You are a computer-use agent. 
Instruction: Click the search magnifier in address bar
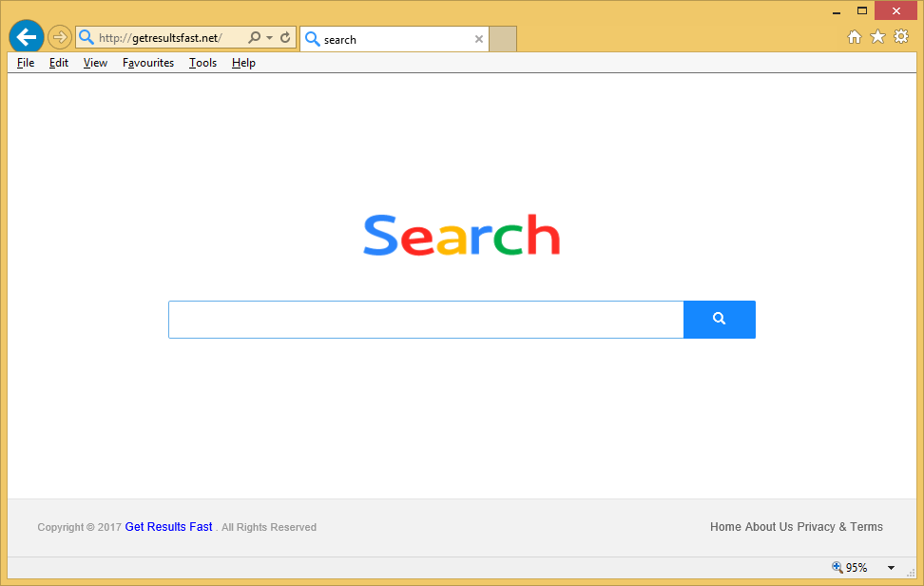(254, 38)
